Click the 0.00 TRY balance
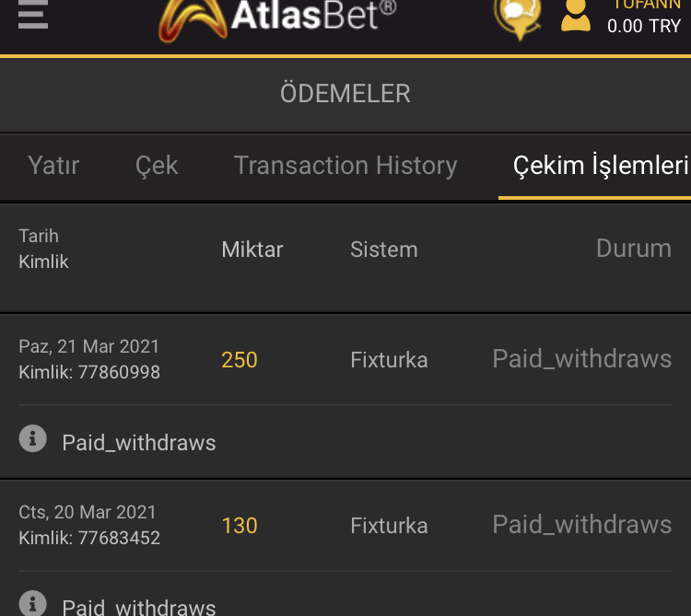691x616 pixels. [x=643, y=26]
